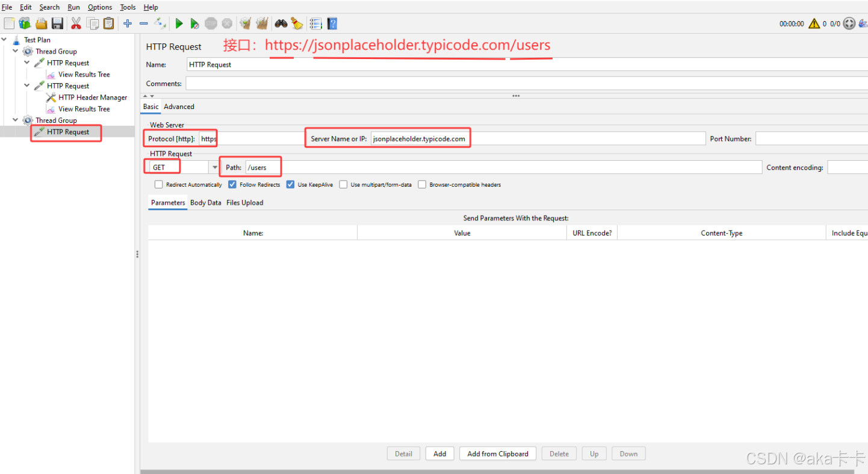Click the Server Name or IP field
The height and width of the screenshot is (474, 868).
pyautogui.click(x=538, y=139)
